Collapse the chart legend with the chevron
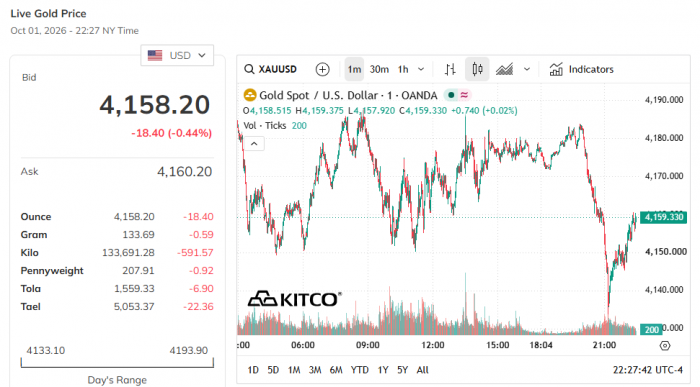This screenshot has height=387, width=700. pyautogui.click(x=254, y=144)
